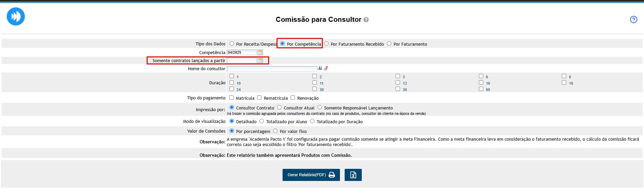Check duration 30 checkbox
The height and width of the screenshot is (189, 644).
[x=314, y=89]
